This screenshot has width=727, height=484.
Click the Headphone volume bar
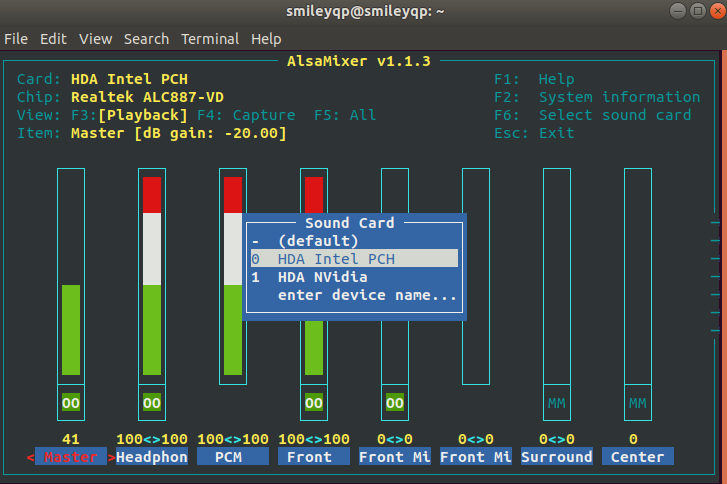pos(152,276)
